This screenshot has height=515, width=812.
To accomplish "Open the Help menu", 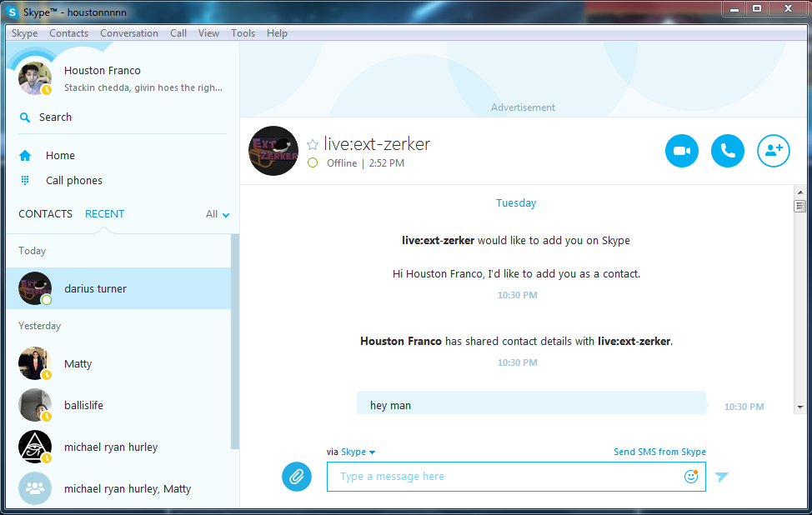I will click(x=277, y=33).
